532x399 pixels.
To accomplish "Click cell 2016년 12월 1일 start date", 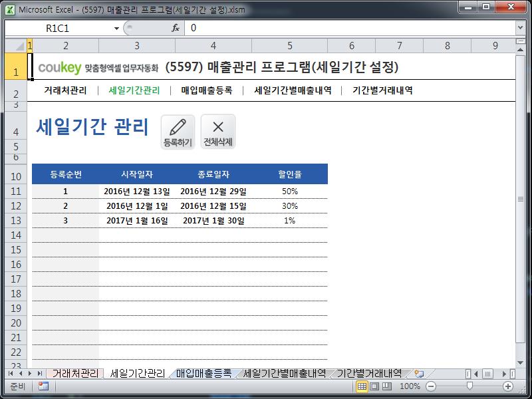I will [x=137, y=206].
